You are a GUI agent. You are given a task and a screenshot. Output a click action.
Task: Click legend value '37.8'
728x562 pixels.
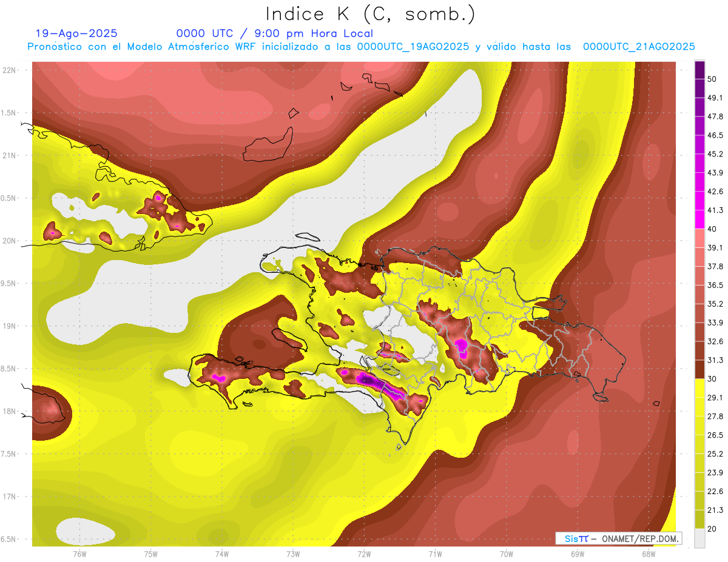click(x=715, y=266)
